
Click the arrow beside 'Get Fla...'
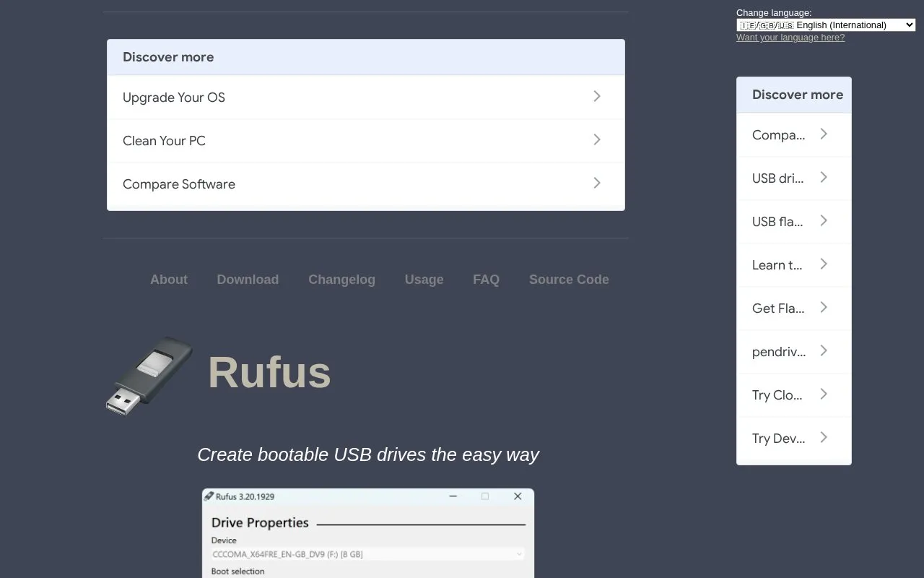coord(824,307)
